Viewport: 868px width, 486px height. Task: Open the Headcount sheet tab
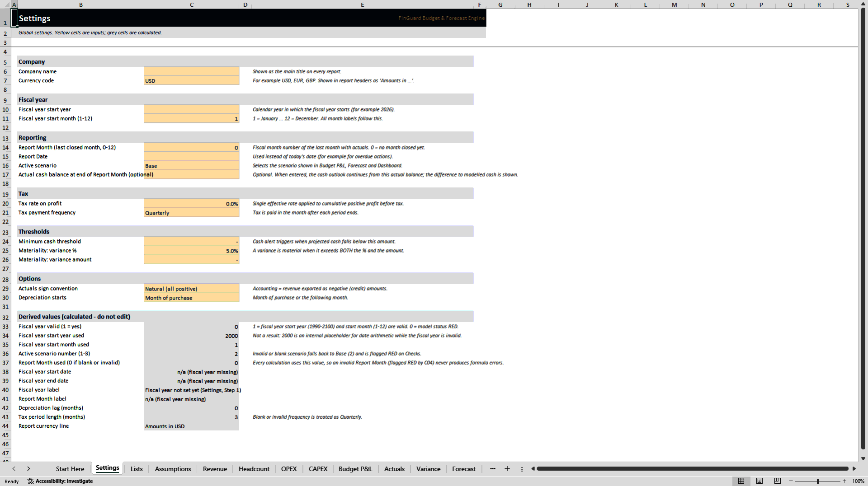pos(254,469)
